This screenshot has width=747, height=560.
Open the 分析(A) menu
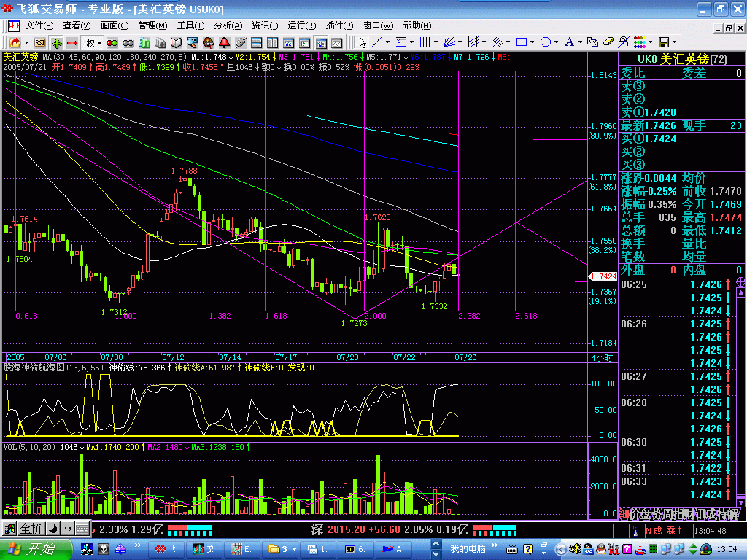pyautogui.click(x=227, y=26)
